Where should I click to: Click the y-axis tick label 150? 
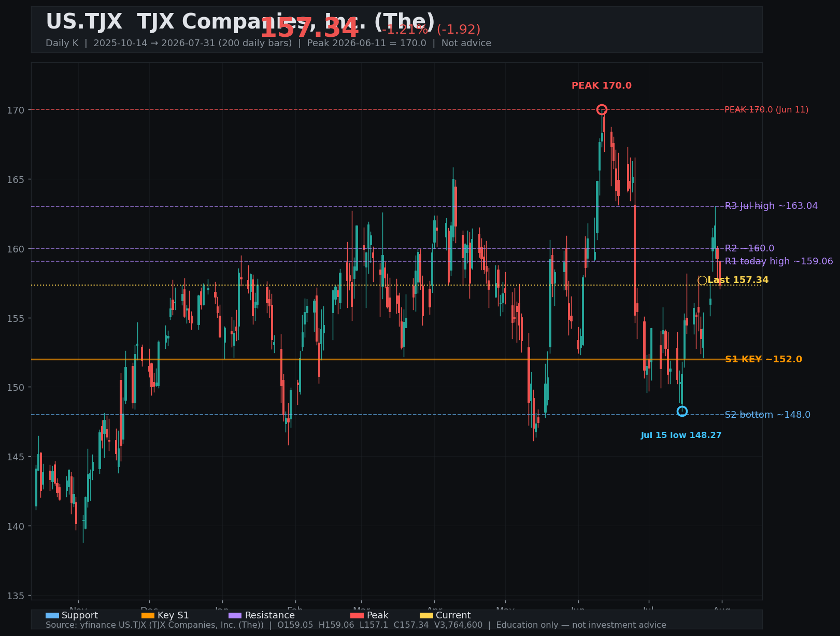point(16,387)
